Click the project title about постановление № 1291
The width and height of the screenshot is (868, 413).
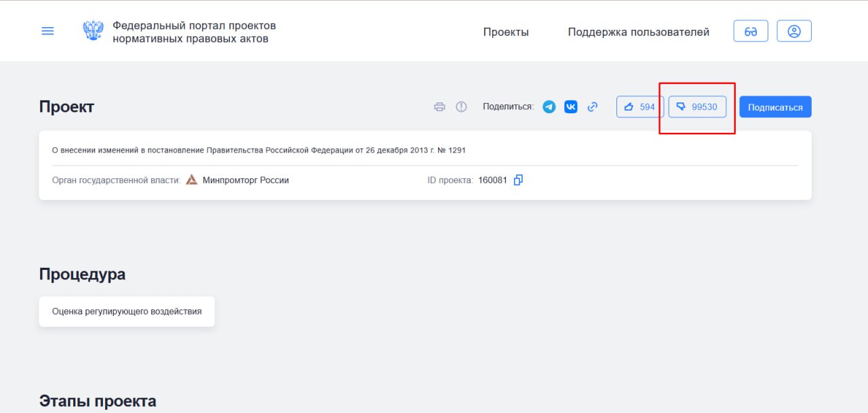258,151
